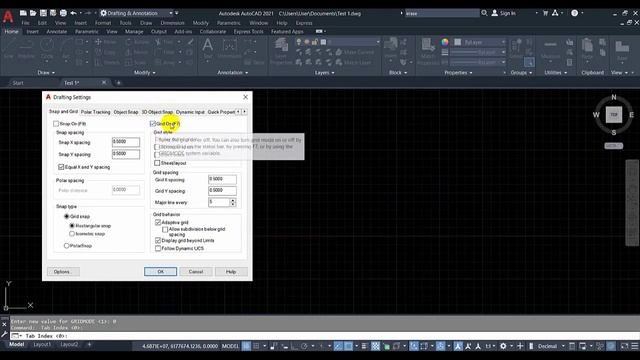Click the Snap X spacing input field
Screen dimensions: 640x360
tap(126, 142)
